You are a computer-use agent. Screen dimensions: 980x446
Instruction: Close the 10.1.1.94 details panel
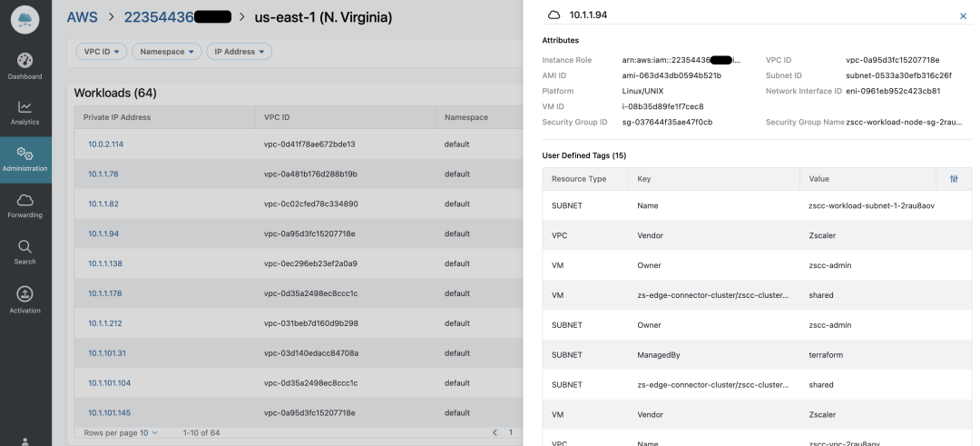tap(963, 16)
